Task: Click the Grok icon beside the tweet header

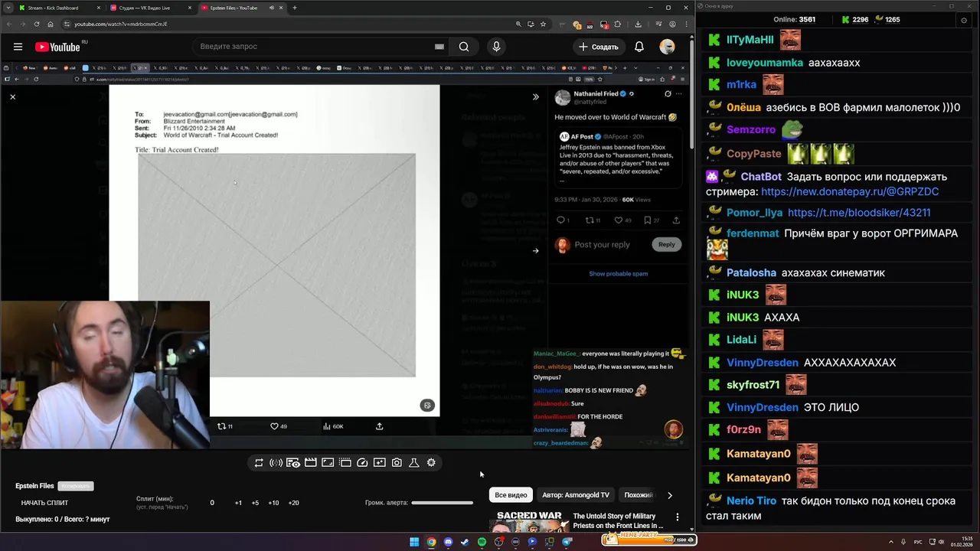Action: click(x=668, y=94)
